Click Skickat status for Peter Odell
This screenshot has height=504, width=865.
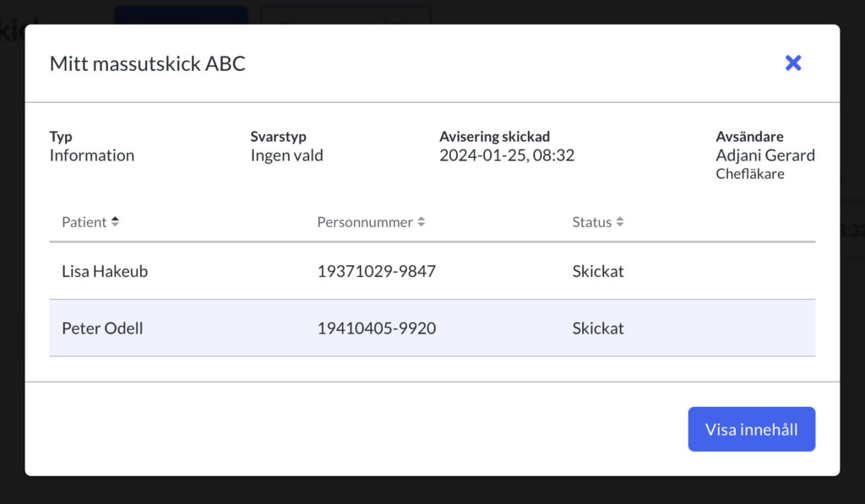[598, 328]
